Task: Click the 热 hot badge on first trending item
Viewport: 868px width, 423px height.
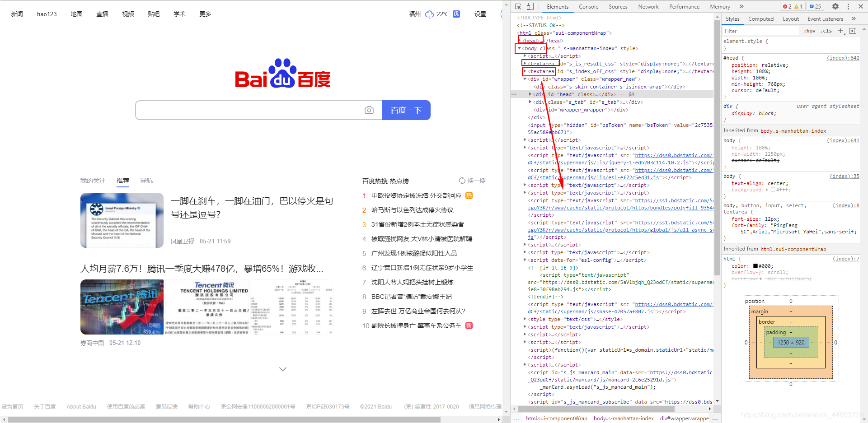Action: [469, 195]
